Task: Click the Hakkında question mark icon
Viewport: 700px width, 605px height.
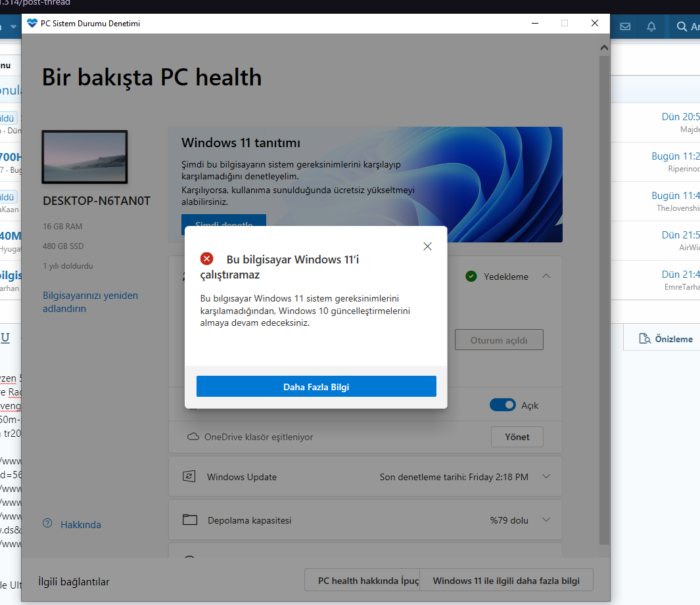Action: [x=47, y=524]
